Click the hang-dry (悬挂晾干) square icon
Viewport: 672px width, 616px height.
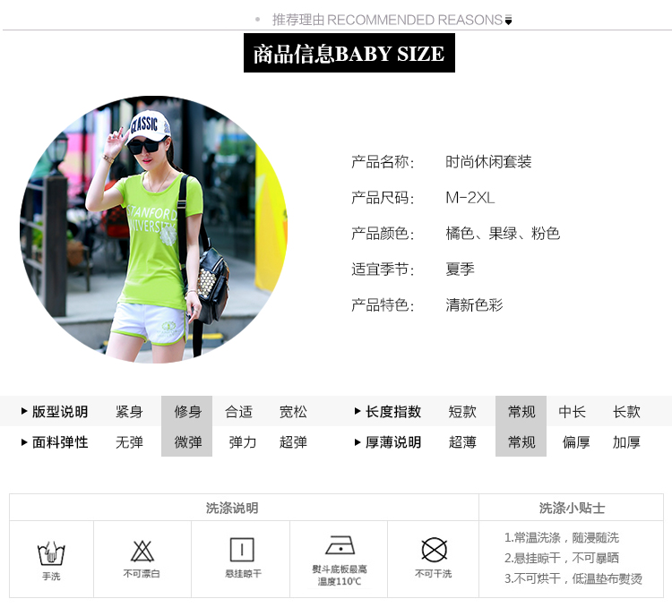pyautogui.click(x=243, y=550)
